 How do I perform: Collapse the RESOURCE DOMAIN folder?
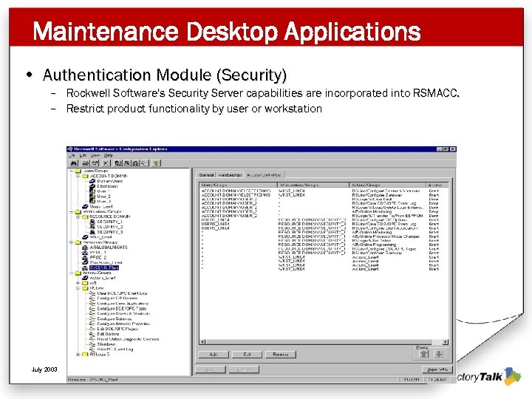click(x=78, y=216)
